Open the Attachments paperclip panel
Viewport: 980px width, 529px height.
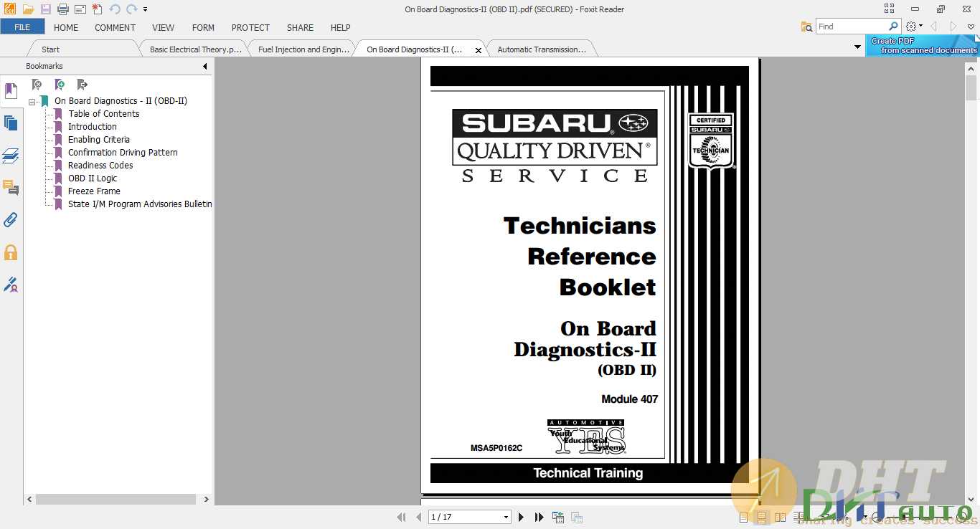11,220
